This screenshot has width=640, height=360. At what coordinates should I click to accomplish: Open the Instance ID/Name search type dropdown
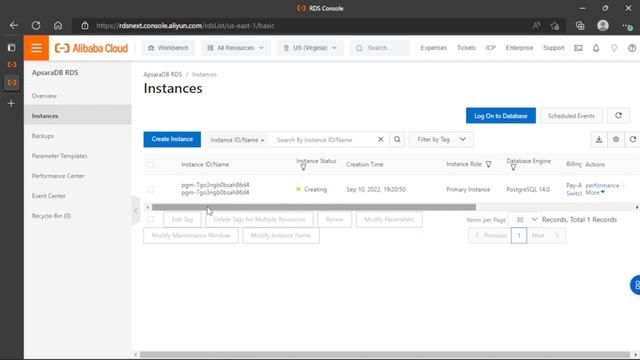pos(237,140)
